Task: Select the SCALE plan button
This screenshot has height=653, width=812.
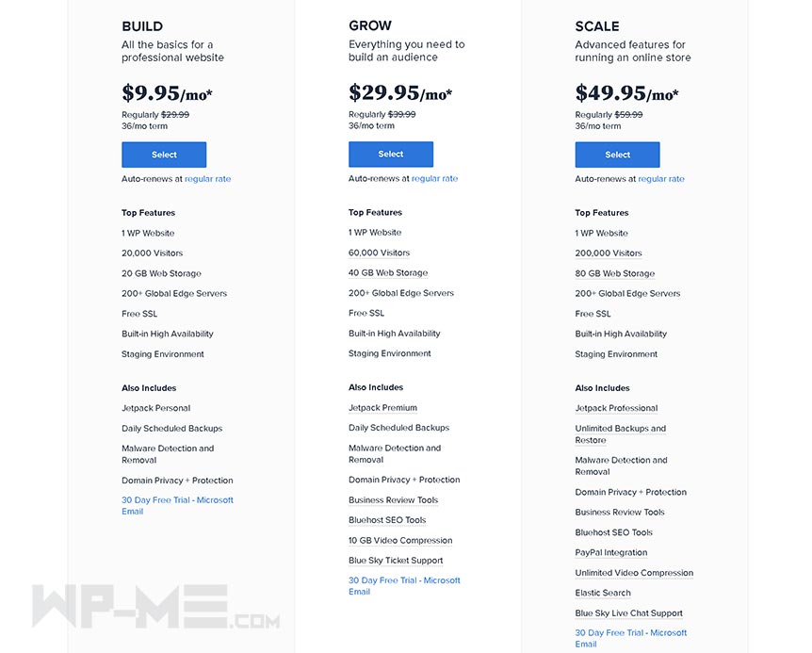Action: pos(617,155)
